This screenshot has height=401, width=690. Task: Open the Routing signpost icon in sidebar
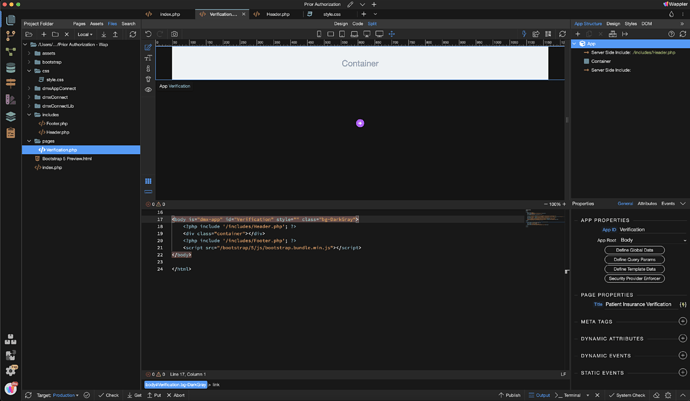click(x=11, y=83)
